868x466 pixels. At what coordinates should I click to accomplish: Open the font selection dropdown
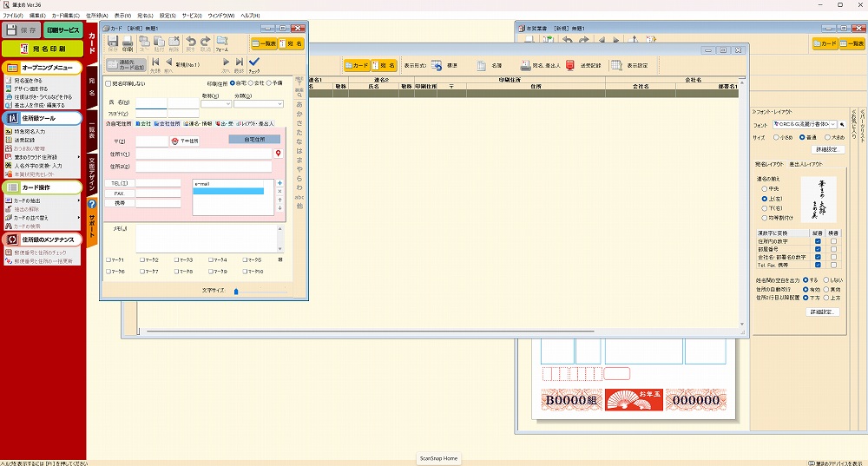point(833,125)
